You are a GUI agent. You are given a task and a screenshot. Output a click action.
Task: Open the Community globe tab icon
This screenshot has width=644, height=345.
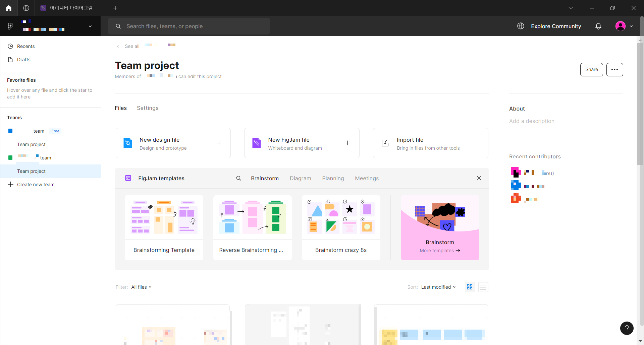click(26, 8)
